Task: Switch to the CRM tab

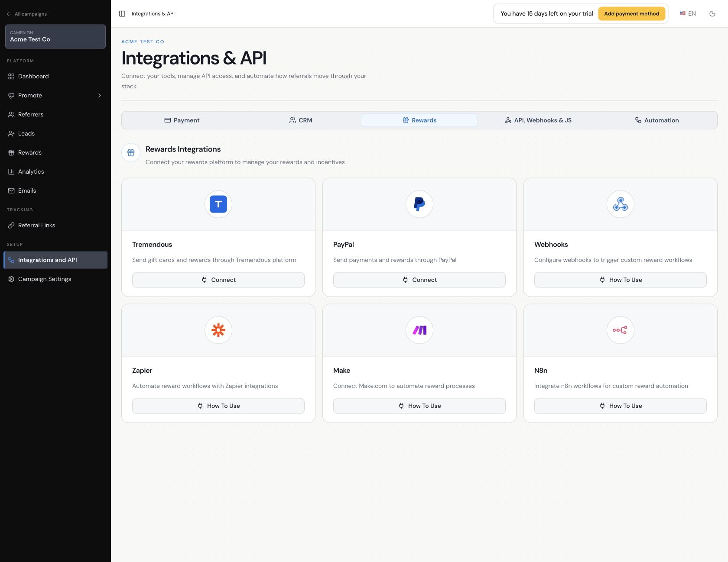Action: (x=301, y=120)
